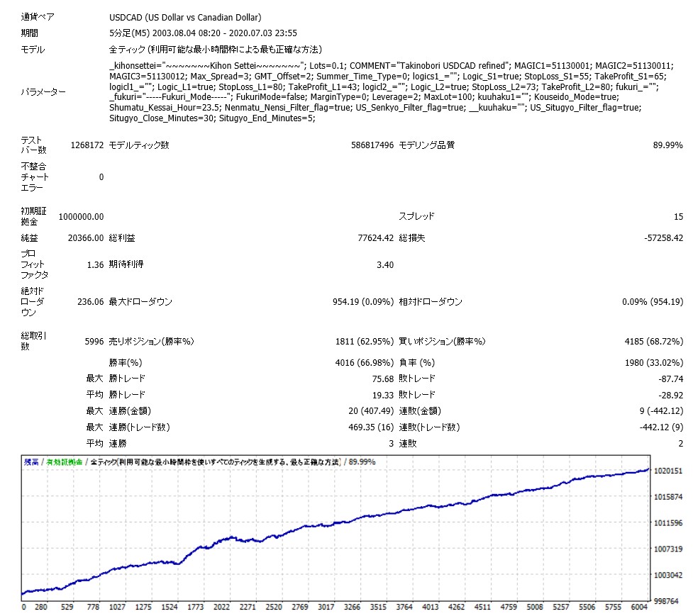Screen dimensions: 693x616
Task: Click the x-axis label 6004
Action: (639, 607)
